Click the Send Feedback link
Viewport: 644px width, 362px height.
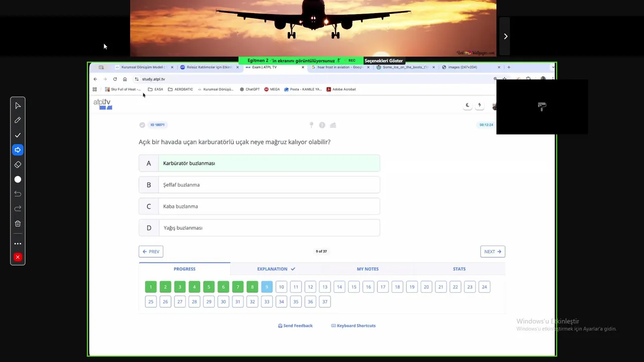(295, 326)
